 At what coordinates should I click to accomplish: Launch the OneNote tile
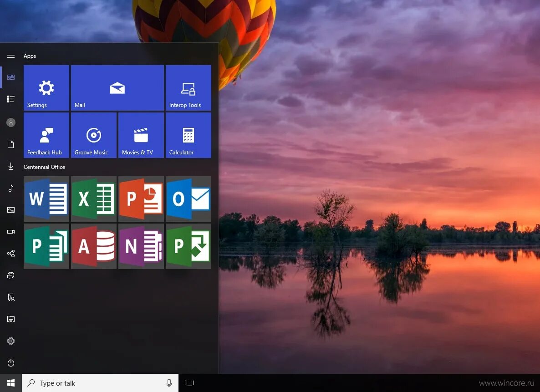(141, 246)
